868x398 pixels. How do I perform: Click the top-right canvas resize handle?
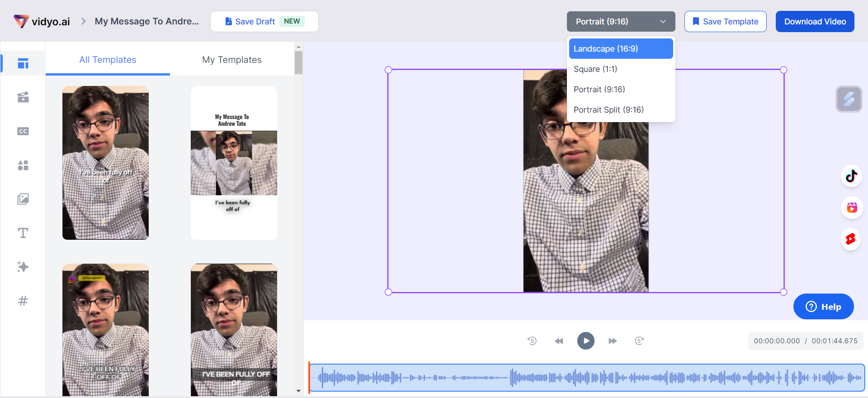[784, 70]
